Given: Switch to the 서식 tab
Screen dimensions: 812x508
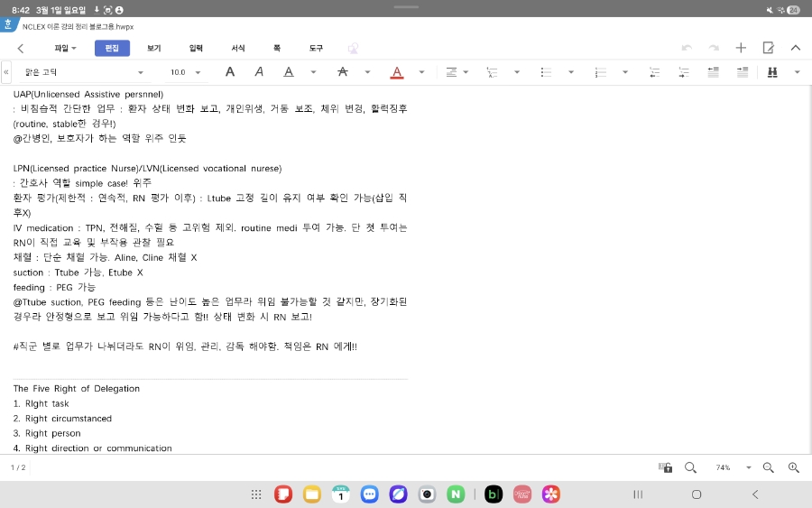Looking at the screenshot, I should tap(238, 48).
